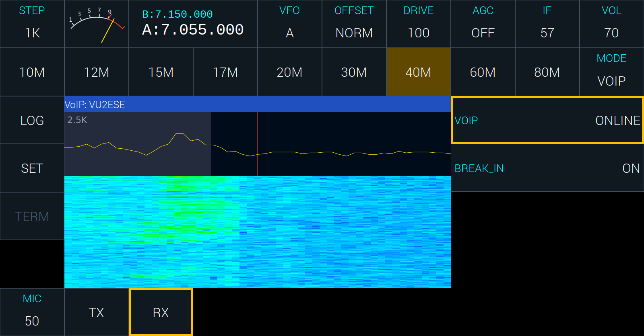Switch to the 20M band
Screen dimensions: 644x336
[290, 72]
